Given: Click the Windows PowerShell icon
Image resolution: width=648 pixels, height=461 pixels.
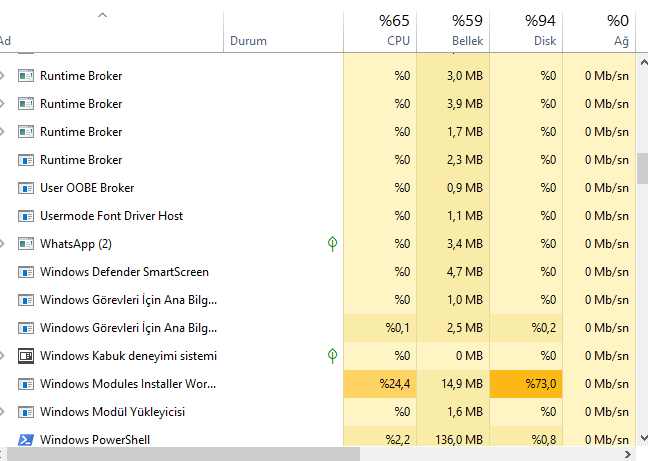Looking at the screenshot, I should click(x=26, y=440).
